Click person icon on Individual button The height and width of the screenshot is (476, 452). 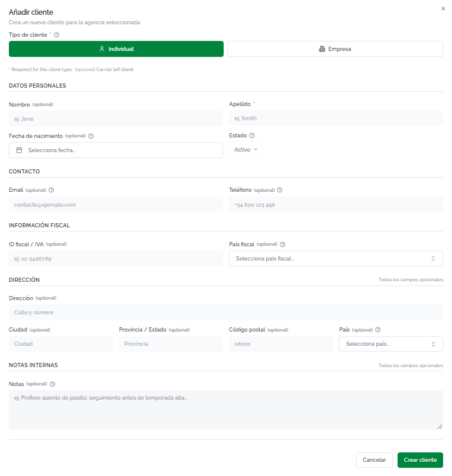102,49
